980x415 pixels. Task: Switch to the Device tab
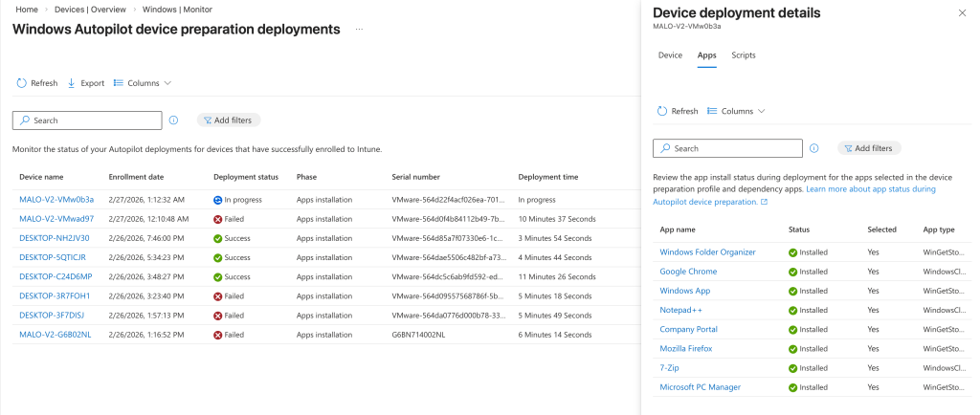[x=670, y=55]
